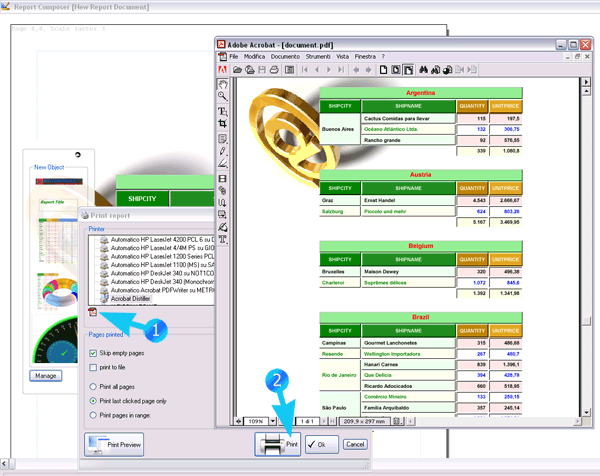Open the Strumenti menu in Acrobat
The image size is (600, 476).
pyautogui.click(x=318, y=57)
